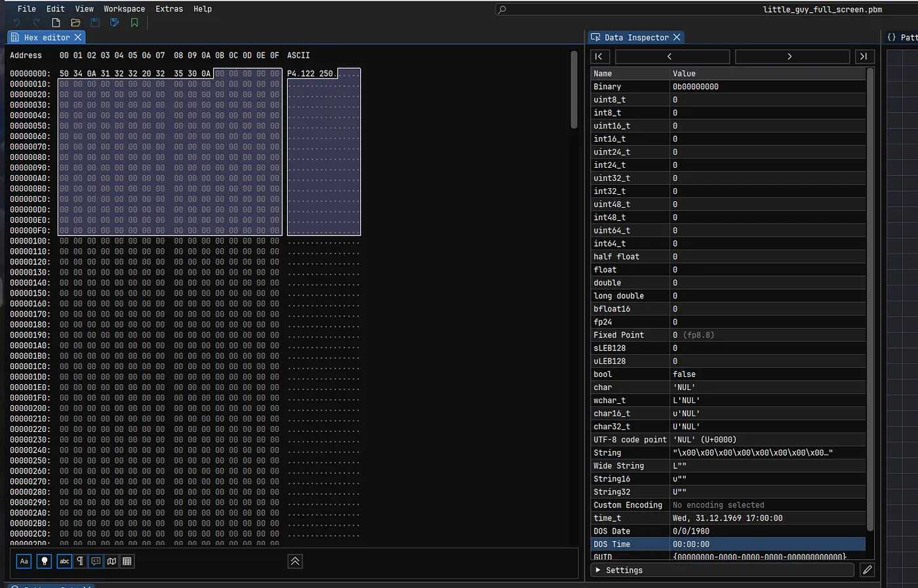This screenshot has height=588, width=918.
Task: Click address 000001F0 in hex editor
Action: [30, 398]
